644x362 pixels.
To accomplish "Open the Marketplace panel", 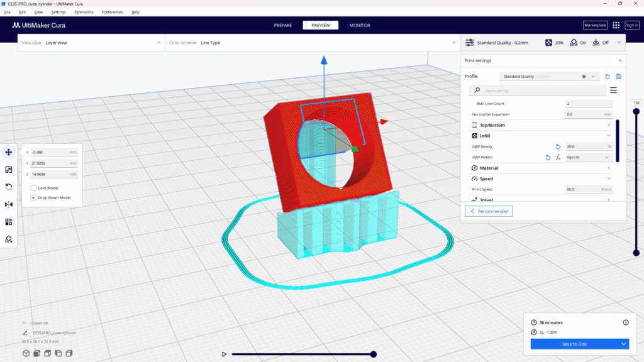I will (x=594, y=25).
